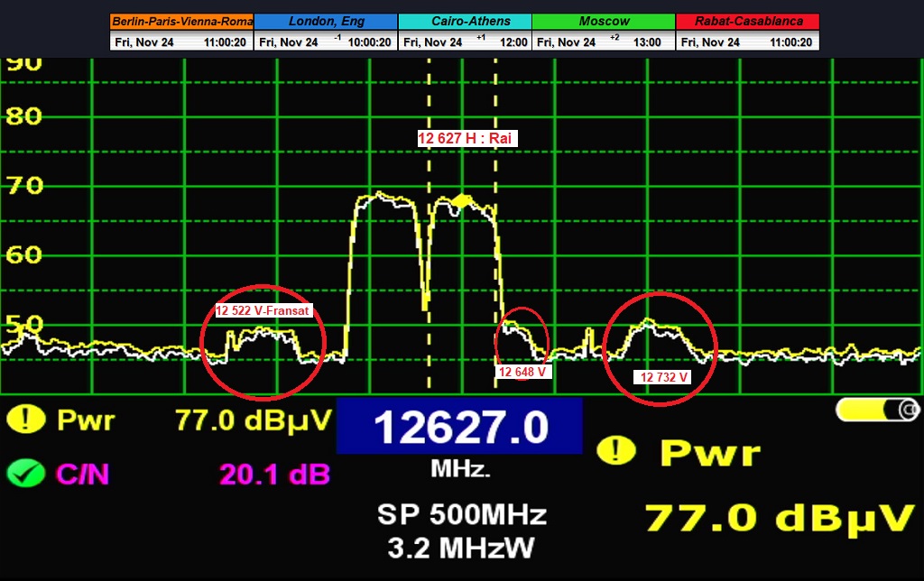The image size is (924, 581).
Task: Select the London, Eng clock tab
Action: pos(325,21)
